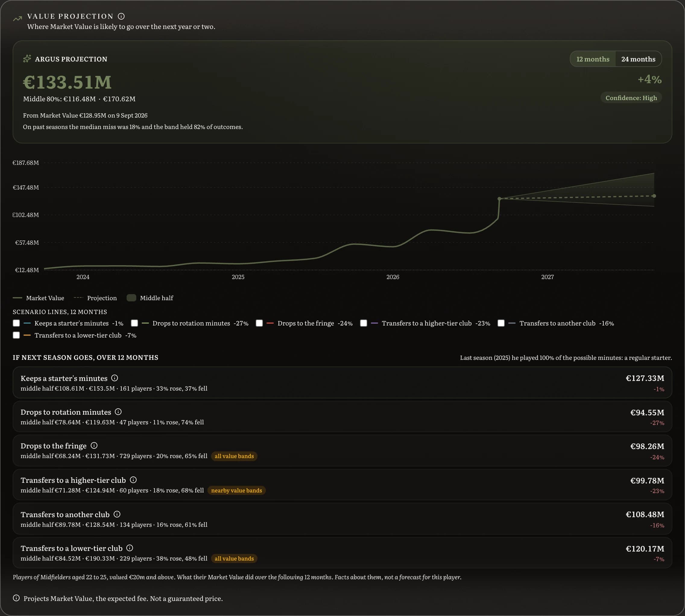The height and width of the screenshot is (616, 685).
Task: Click the €187.68M y-axis label
Action: point(26,163)
